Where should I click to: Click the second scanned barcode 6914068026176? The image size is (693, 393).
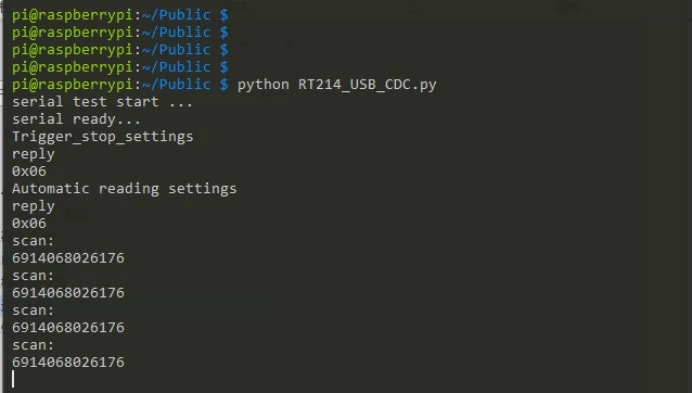68,293
